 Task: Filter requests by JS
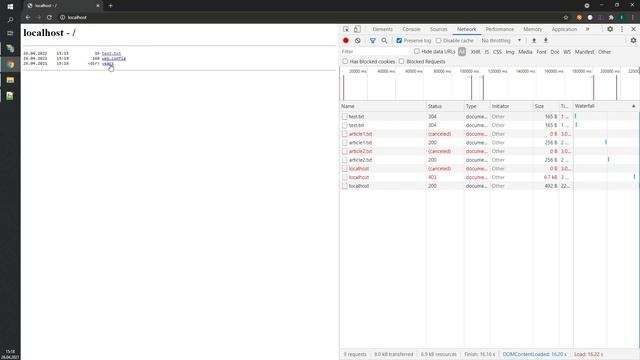click(x=487, y=52)
